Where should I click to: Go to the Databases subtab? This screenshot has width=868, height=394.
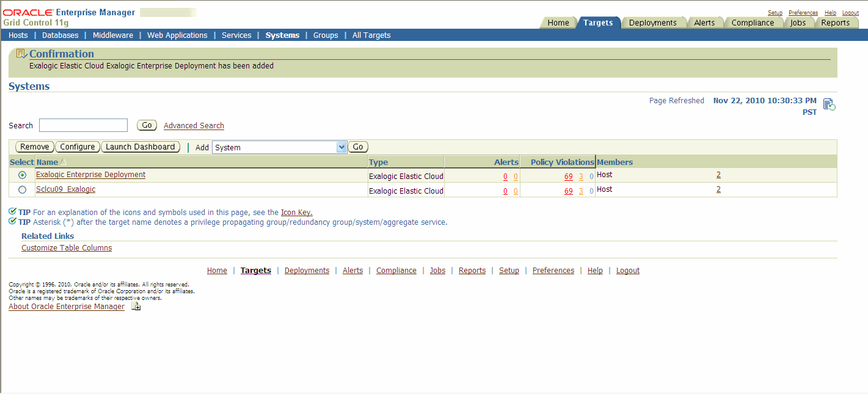pos(60,35)
